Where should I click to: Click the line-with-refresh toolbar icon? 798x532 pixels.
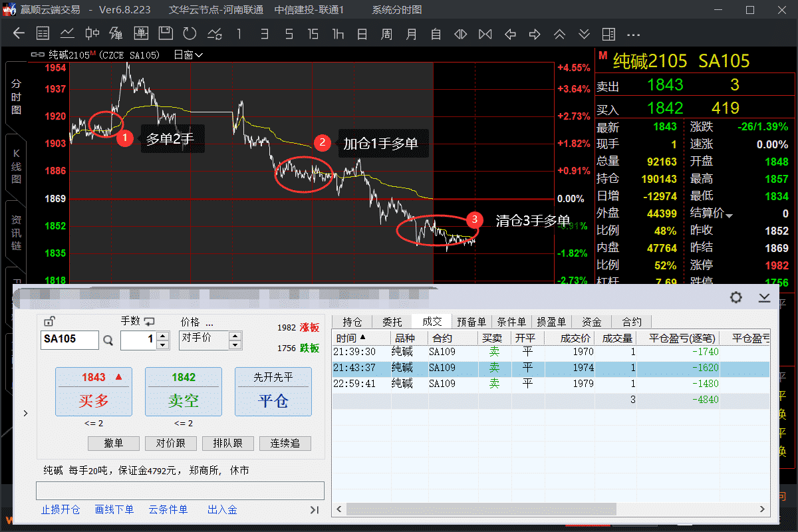214,34
